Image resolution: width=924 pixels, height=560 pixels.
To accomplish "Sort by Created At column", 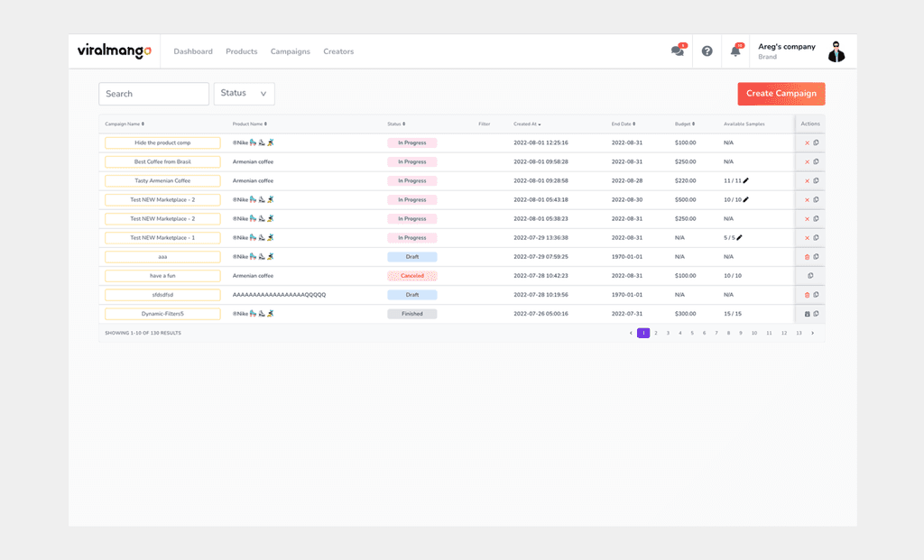I will [x=527, y=124].
